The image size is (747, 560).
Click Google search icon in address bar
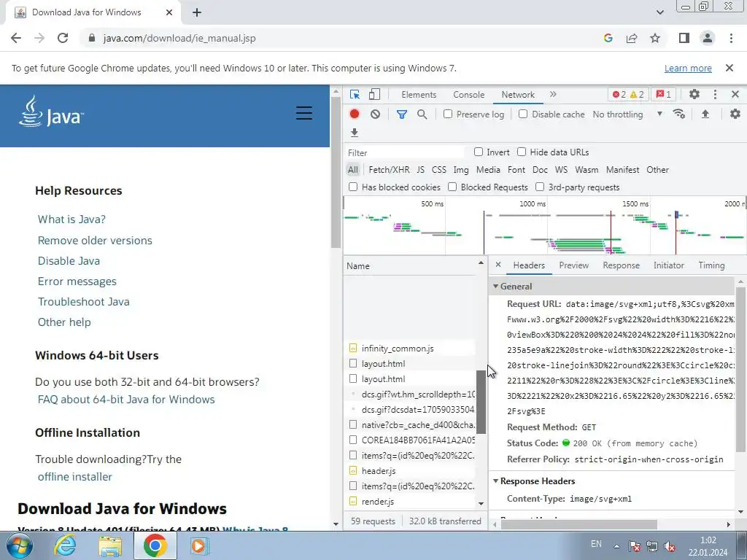[x=608, y=38]
